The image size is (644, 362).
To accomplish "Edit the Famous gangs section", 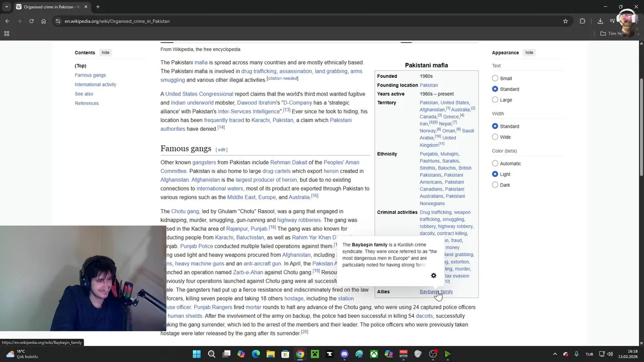I will (x=221, y=149).
